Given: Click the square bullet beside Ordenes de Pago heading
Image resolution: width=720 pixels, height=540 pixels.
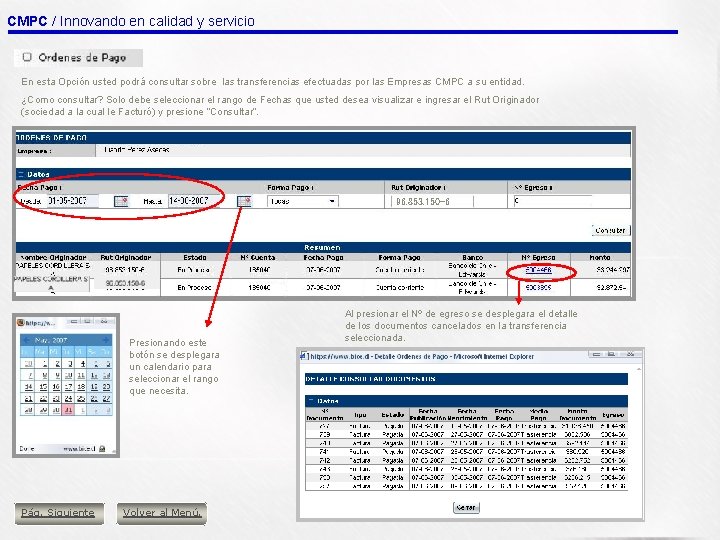Looking at the screenshot, I should pyautogui.click(x=27, y=57).
